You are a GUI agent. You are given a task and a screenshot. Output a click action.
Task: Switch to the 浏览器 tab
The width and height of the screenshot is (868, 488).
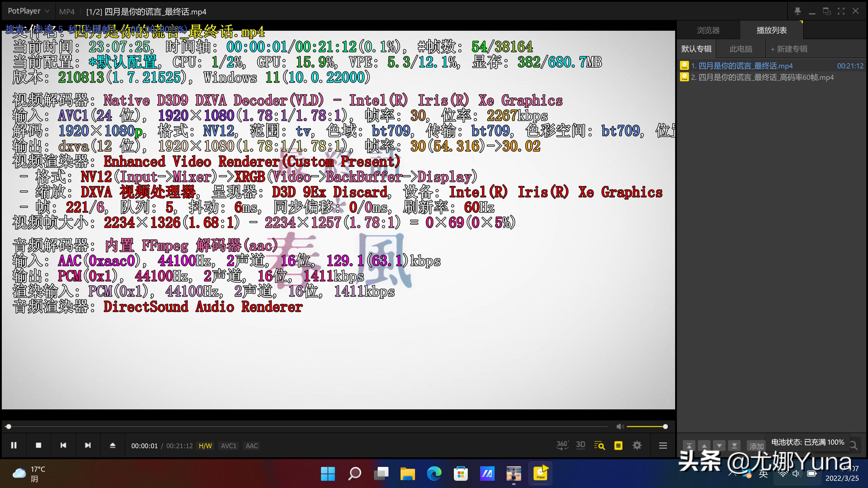pos(708,30)
